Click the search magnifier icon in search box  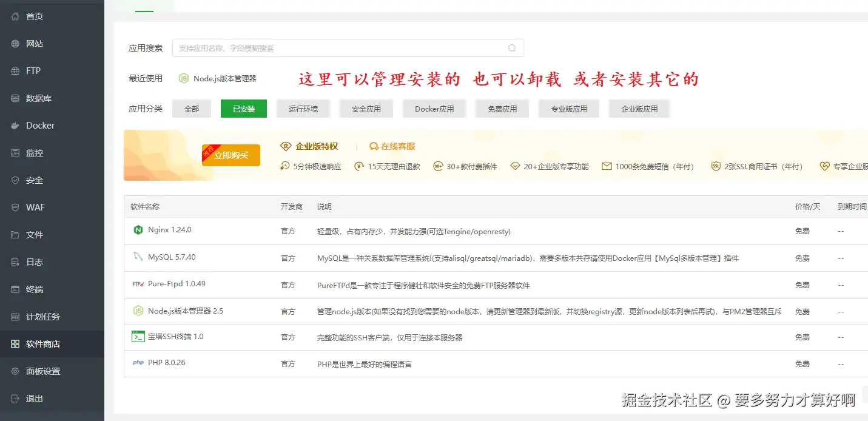[x=512, y=48]
